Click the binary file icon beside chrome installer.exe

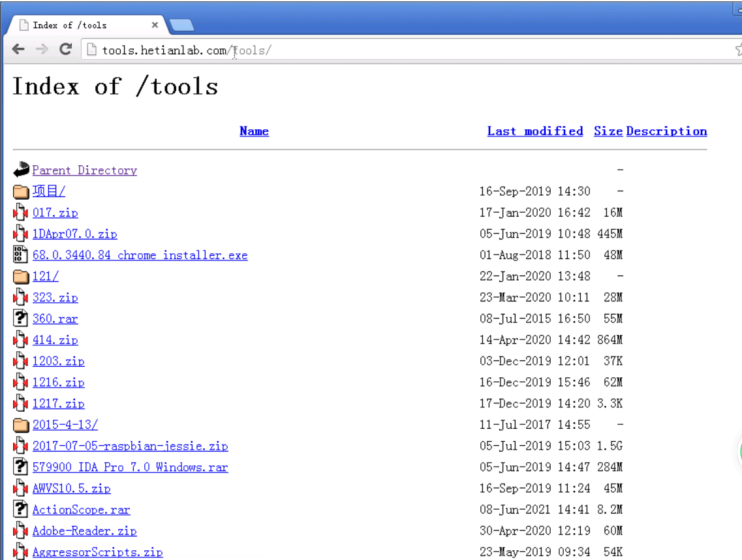click(20, 255)
